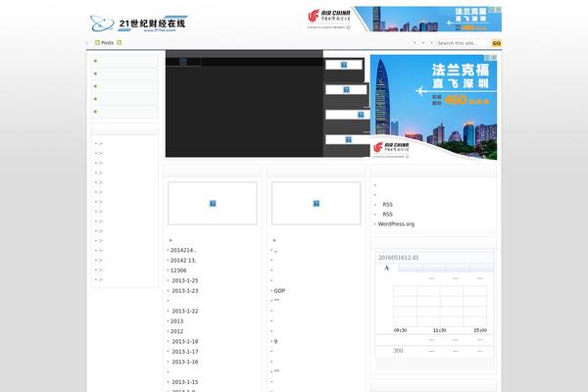588x392 pixels.
Task: Click the broken image icon in the dark slider header
Action: [x=183, y=62]
